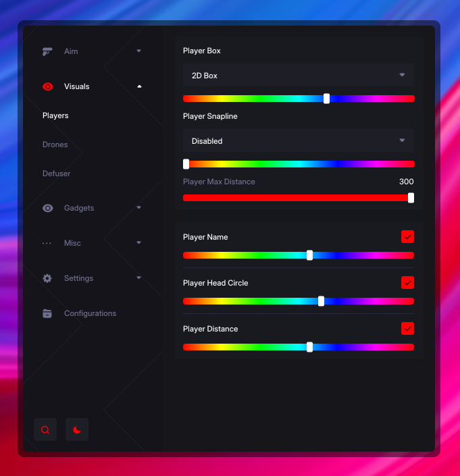Click the Player Box heading text

click(201, 51)
